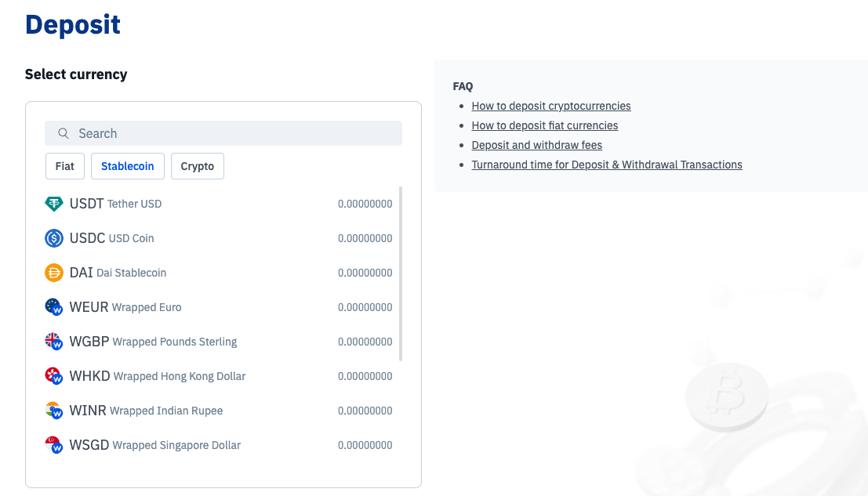Image resolution: width=868 pixels, height=496 pixels.
Task: Open How to deposit fiat currencies link
Action: click(544, 125)
